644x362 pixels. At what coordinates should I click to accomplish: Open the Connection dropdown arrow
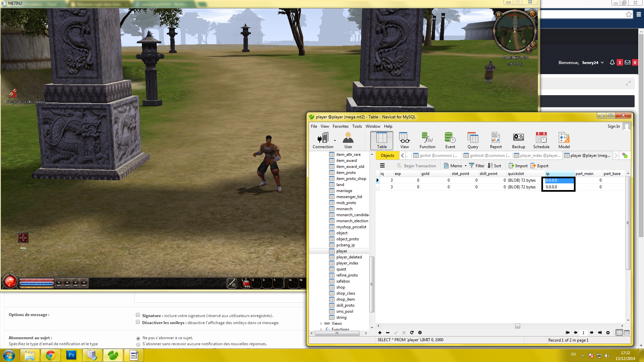click(335, 141)
